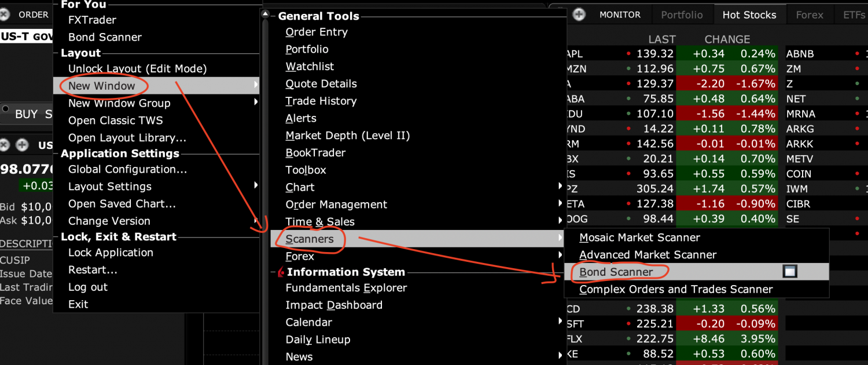Click the BUY button
This screenshot has width=868, height=365.
(x=26, y=114)
